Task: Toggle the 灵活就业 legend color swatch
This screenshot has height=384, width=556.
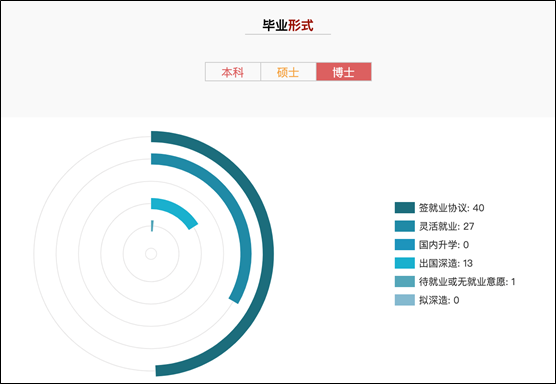Action: click(405, 226)
